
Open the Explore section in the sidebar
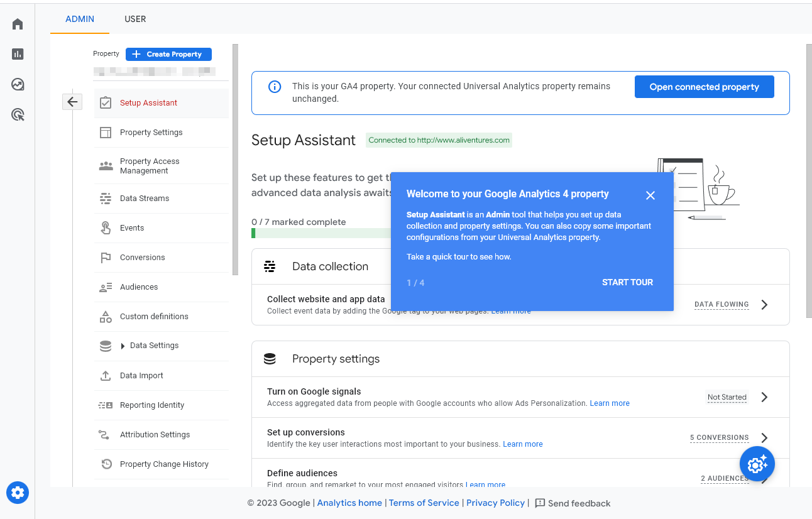(17, 84)
